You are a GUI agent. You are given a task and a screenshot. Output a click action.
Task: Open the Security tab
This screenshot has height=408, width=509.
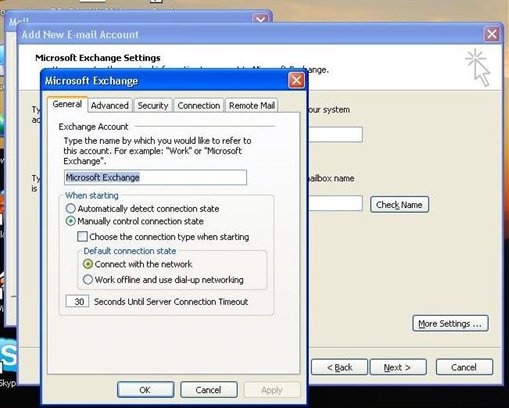[153, 106]
